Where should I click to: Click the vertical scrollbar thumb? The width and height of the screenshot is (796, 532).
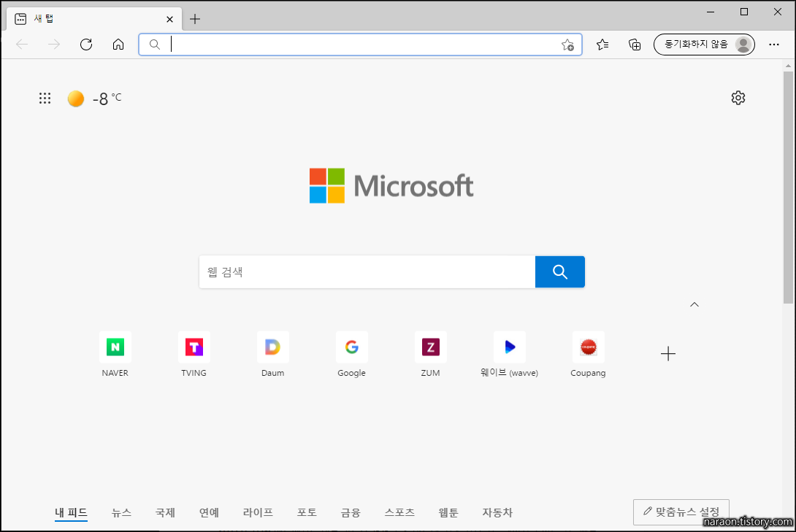(788, 187)
